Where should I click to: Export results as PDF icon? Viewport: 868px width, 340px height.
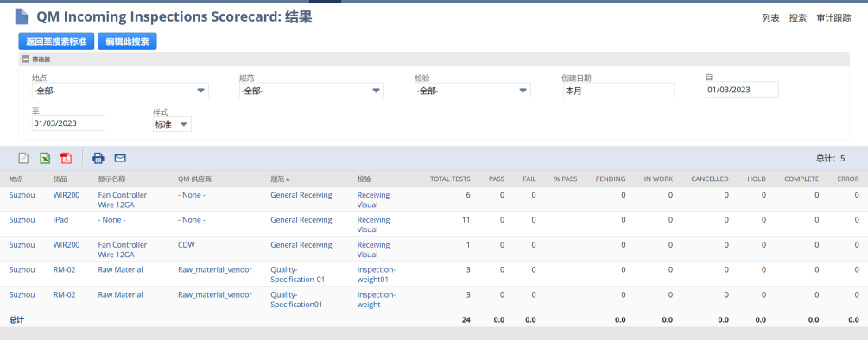[67, 159]
